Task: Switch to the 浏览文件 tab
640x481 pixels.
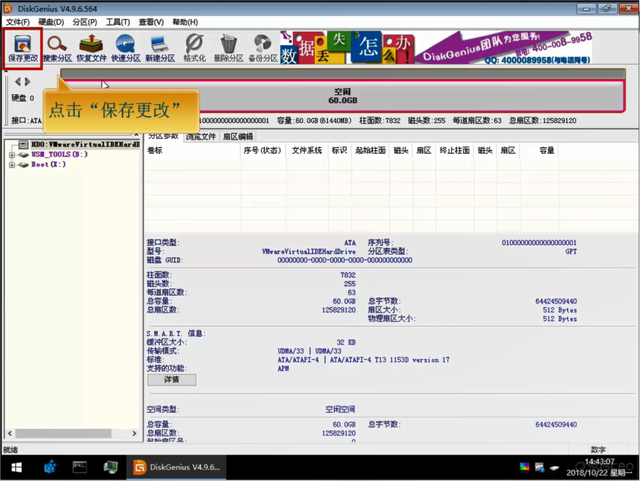Action: (x=200, y=136)
